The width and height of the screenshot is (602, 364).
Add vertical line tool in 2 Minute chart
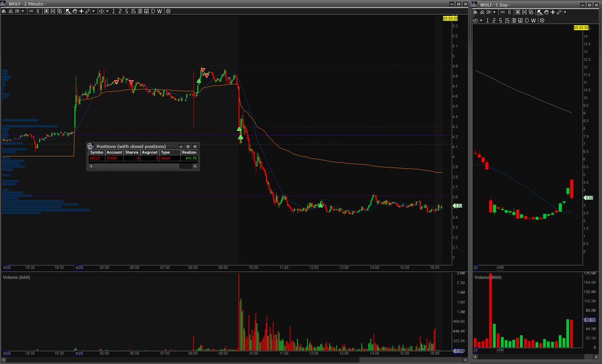click(x=38, y=11)
